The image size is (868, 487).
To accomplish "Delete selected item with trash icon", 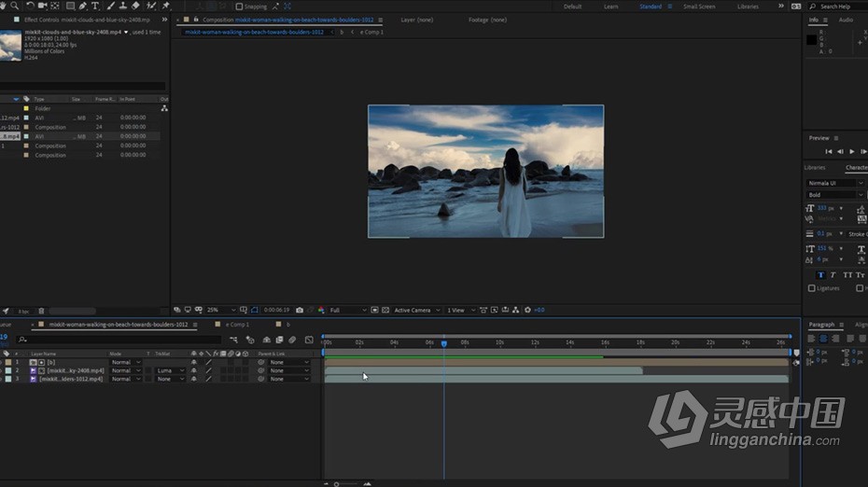I will point(41,311).
